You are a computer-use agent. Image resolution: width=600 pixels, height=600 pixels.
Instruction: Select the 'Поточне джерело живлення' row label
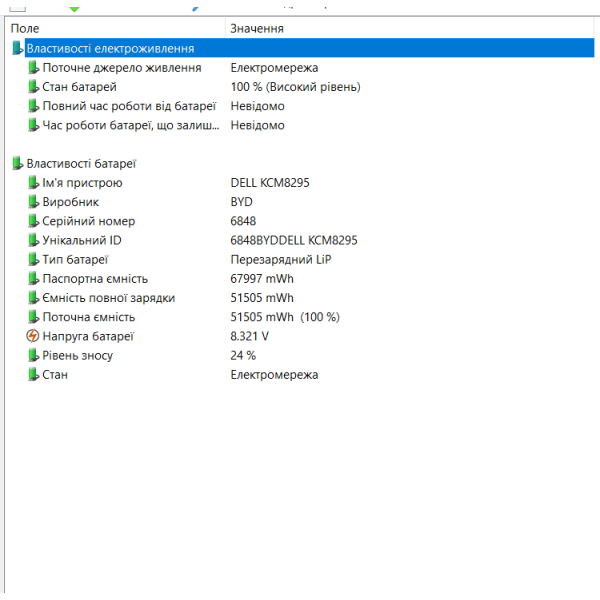pos(122,68)
